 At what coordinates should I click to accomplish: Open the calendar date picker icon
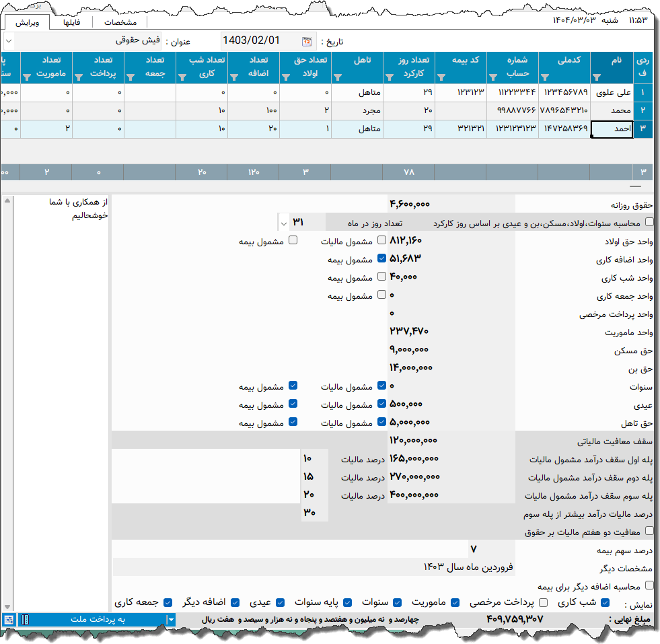[307, 41]
